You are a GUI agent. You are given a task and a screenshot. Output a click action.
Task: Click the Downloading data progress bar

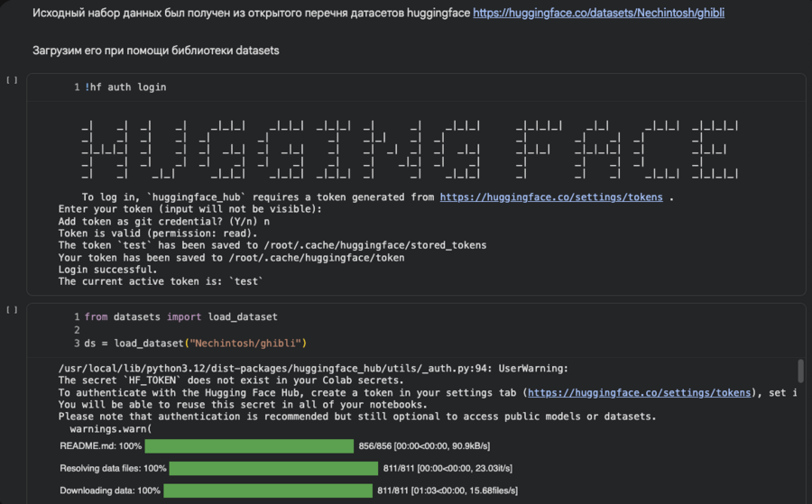pyautogui.click(x=267, y=490)
